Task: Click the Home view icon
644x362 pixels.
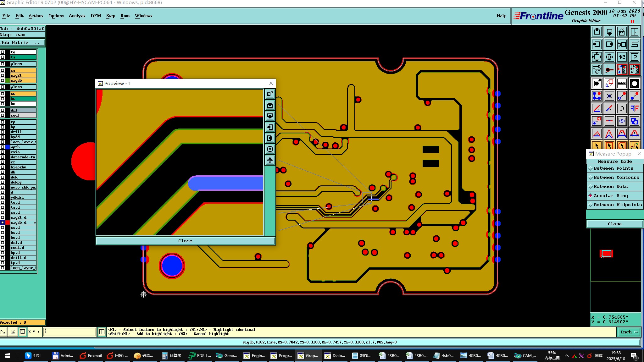Action: tap(622, 32)
